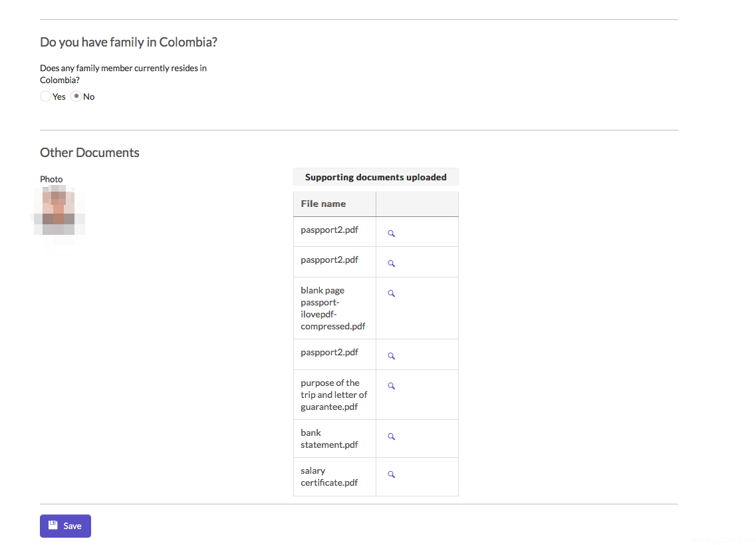Image resolution: width=756 pixels, height=545 pixels.
Task: Click the Supporting documents uploaded caption
Action: [376, 177]
